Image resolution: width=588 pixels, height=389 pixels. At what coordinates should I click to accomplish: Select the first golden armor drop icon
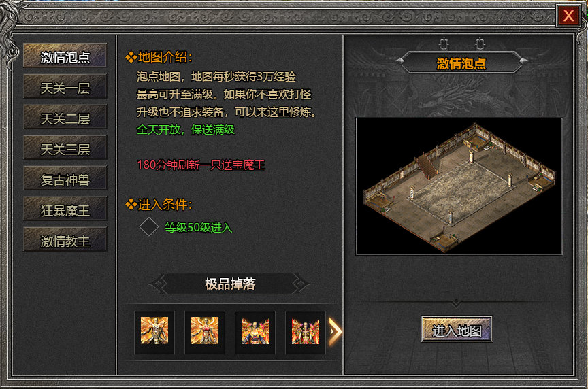click(154, 331)
